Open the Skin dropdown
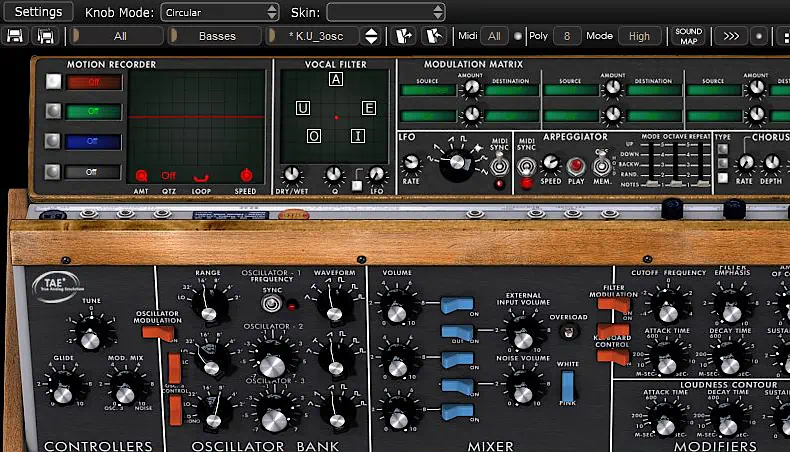The height and width of the screenshot is (452, 790). coord(385,12)
